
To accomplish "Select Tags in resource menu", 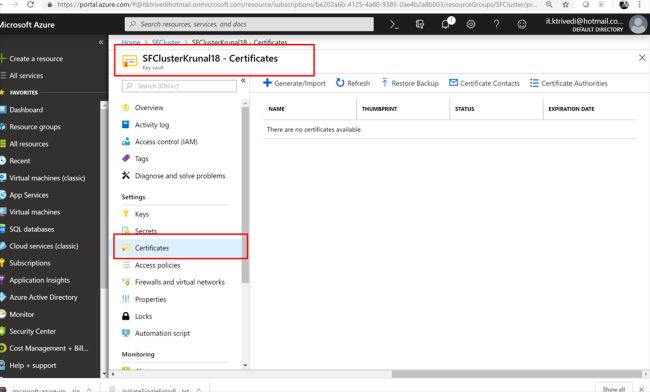I will click(x=141, y=159).
